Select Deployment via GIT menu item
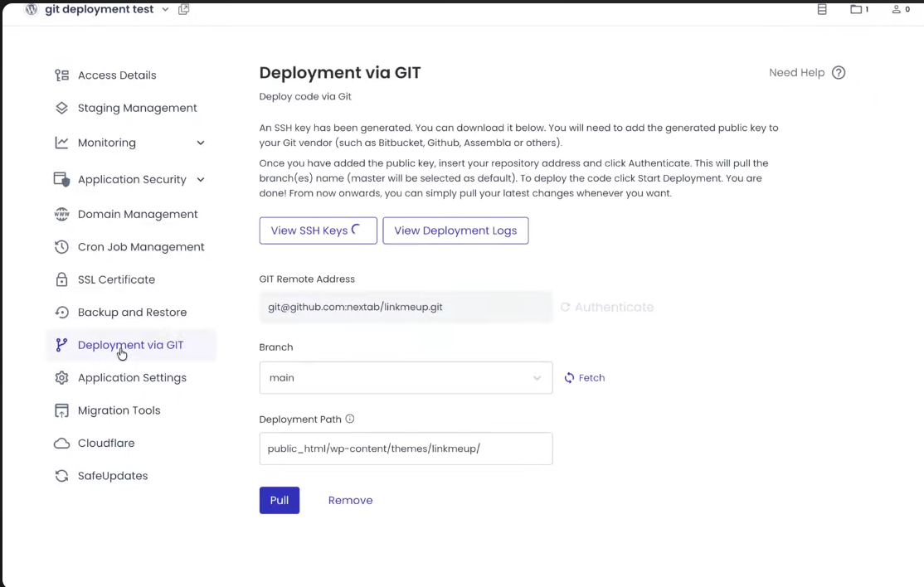This screenshot has width=924, height=587. pyautogui.click(x=130, y=345)
